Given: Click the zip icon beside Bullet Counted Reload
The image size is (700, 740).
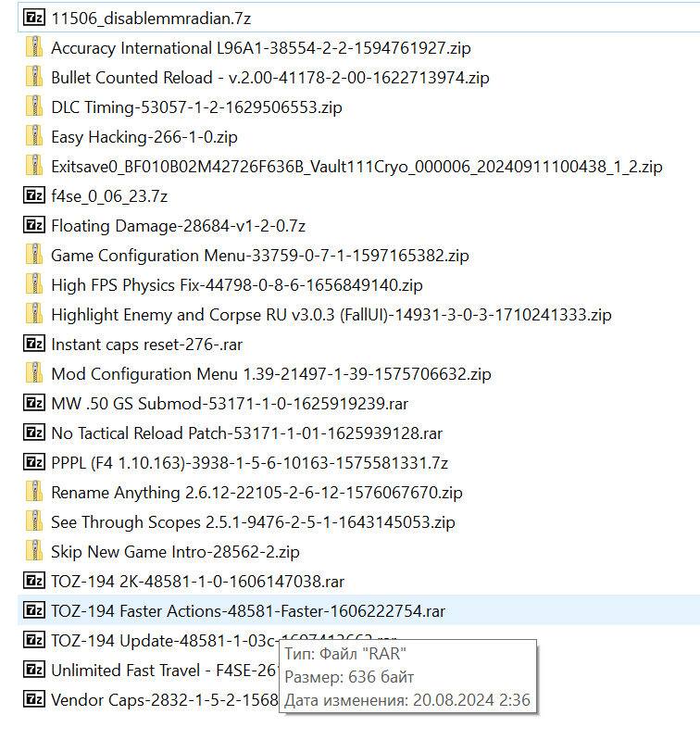Looking at the screenshot, I should (x=34, y=78).
